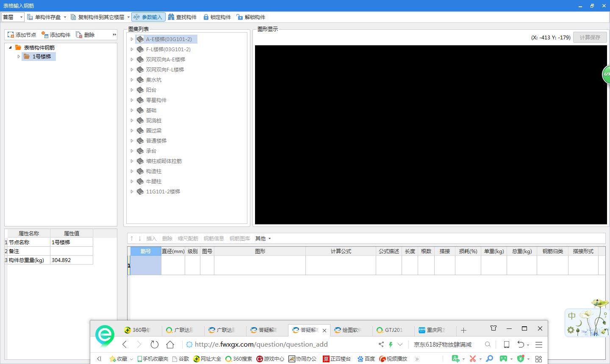Open the browser hamburger menu
This screenshot has height=364, width=610.
(539, 344)
